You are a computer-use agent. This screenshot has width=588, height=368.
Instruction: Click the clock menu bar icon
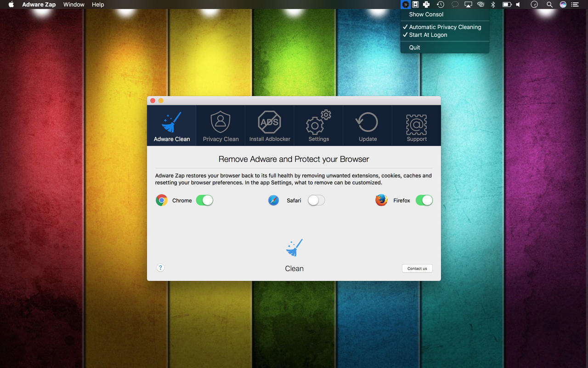point(534,5)
